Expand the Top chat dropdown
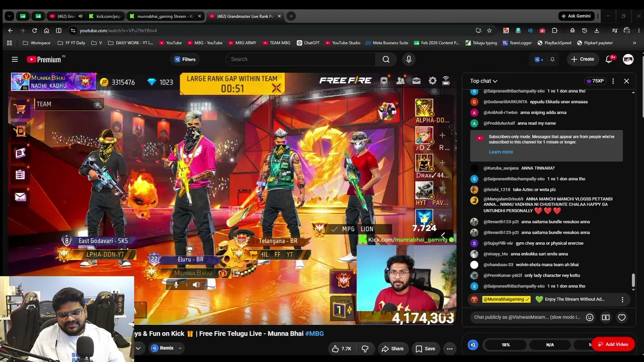Viewport: 644px width, 362px height. 484,81
